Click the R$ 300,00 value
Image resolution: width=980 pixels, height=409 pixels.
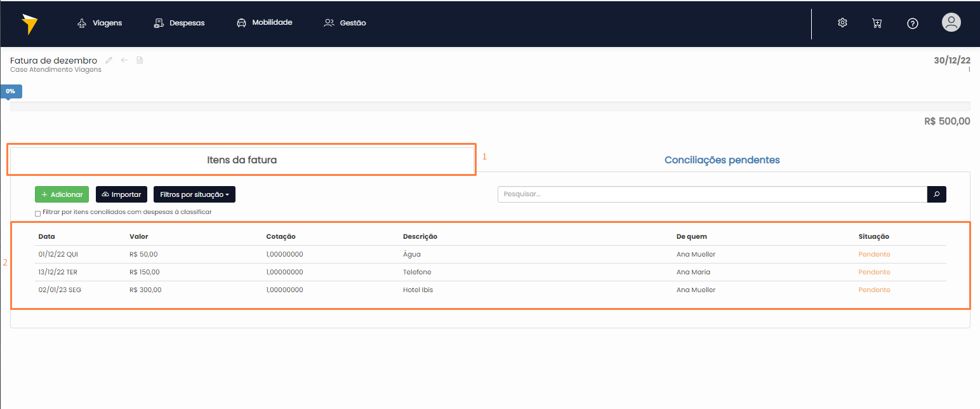point(145,290)
